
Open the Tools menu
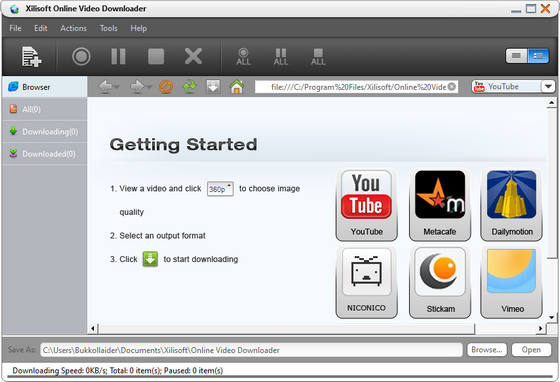click(109, 28)
